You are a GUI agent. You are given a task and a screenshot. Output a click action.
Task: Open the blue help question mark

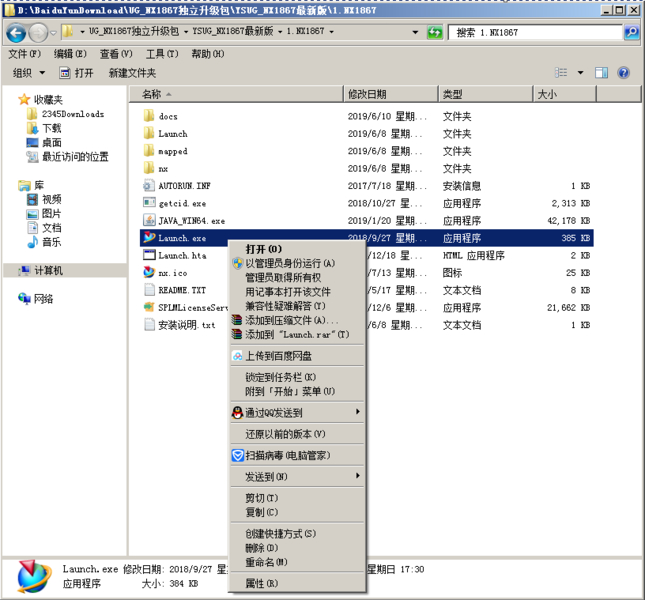[x=624, y=73]
